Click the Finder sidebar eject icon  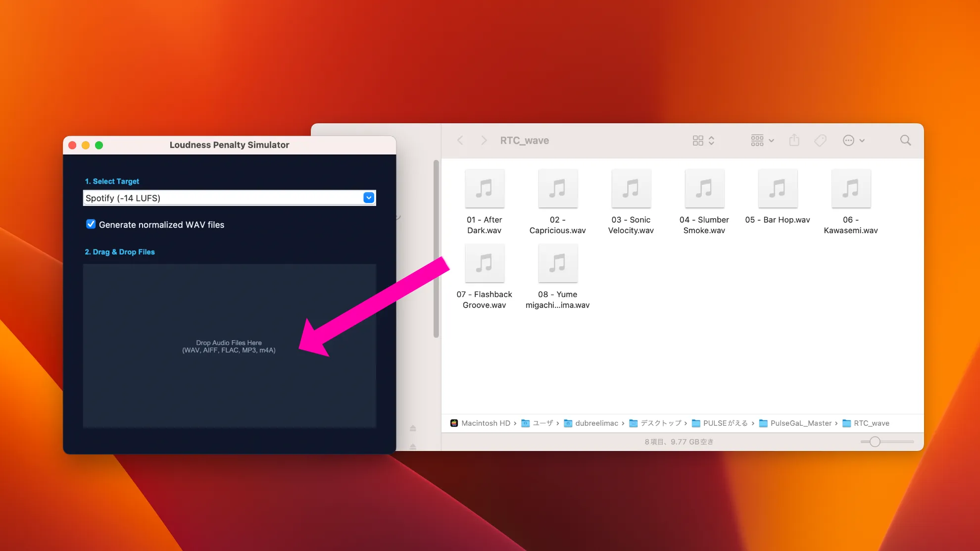413,428
